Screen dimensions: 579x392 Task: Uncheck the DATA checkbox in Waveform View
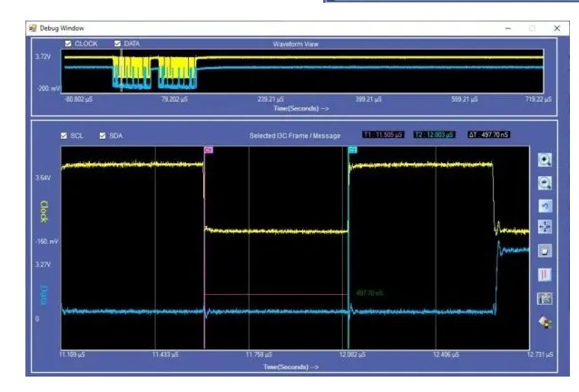pos(117,44)
